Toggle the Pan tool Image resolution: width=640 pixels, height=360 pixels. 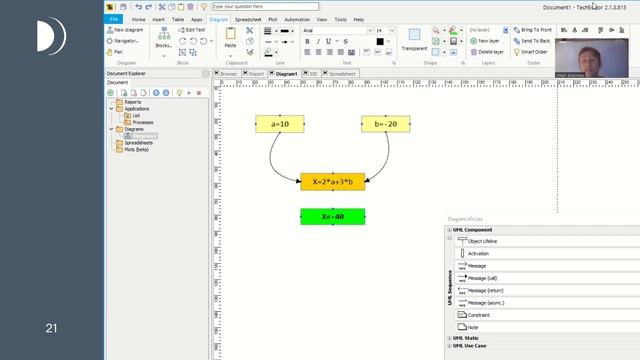pyautogui.click(x=115, y=52)
